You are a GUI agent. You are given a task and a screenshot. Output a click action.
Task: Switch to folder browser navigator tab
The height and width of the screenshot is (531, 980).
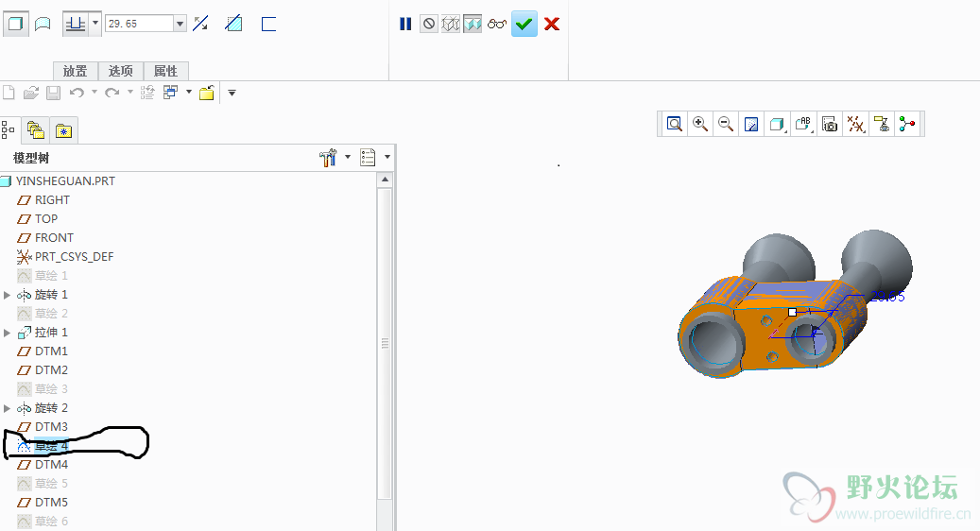36,130
